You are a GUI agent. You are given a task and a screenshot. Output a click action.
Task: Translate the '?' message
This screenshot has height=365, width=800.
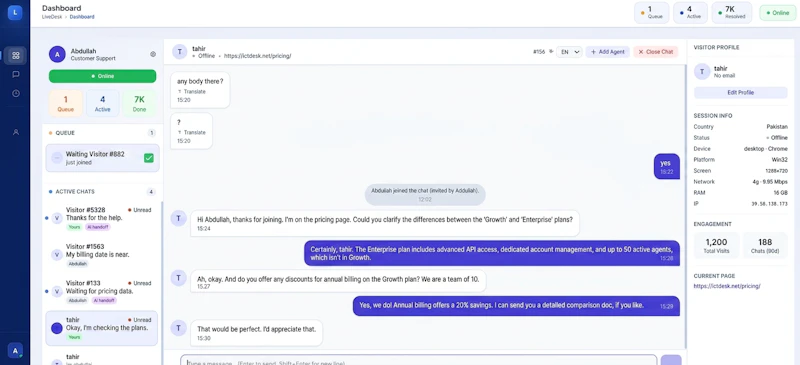192,132
